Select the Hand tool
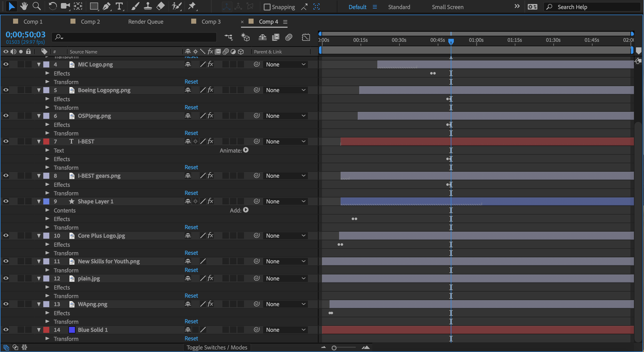The image size is (644, 352). [x=24, y=6]
